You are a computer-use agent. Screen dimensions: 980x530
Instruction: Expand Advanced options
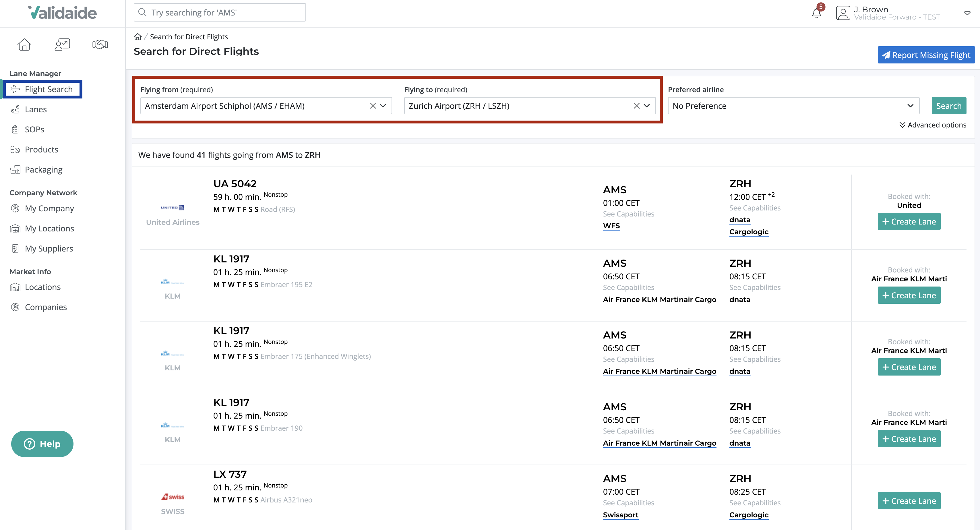[x=933, y=125]
